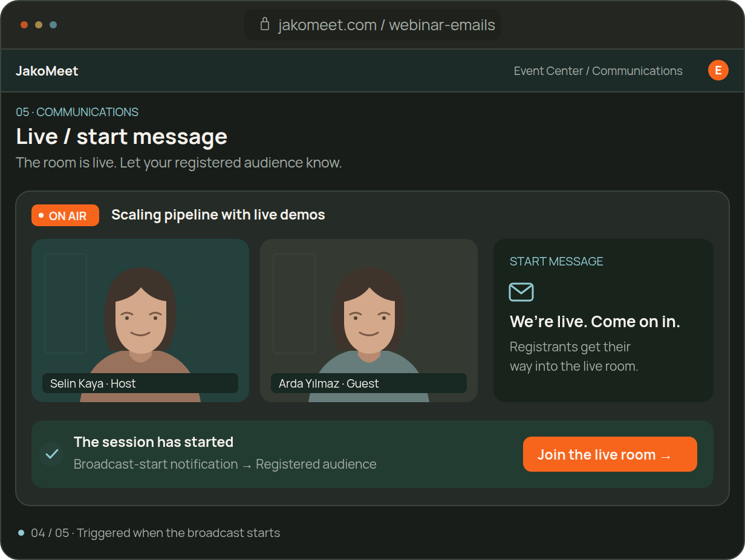Click the 'Scaling pipeline with live demos' title
This screenshot has width=745, height=560.
218,215
